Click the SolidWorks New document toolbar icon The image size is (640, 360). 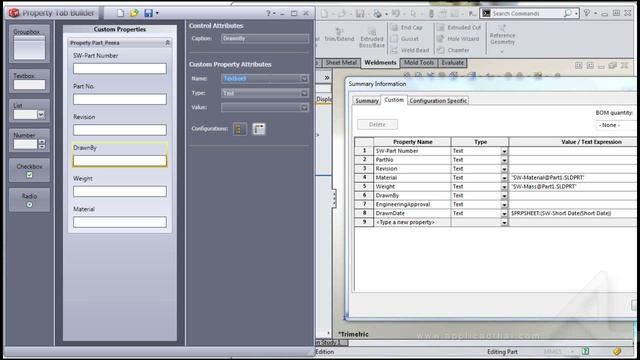[x=324, y=14]
